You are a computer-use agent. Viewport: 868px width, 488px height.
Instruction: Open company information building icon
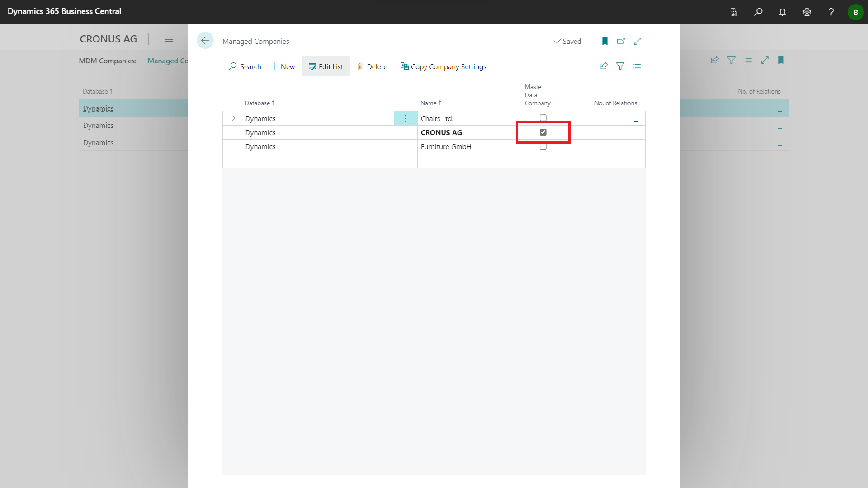734,12
